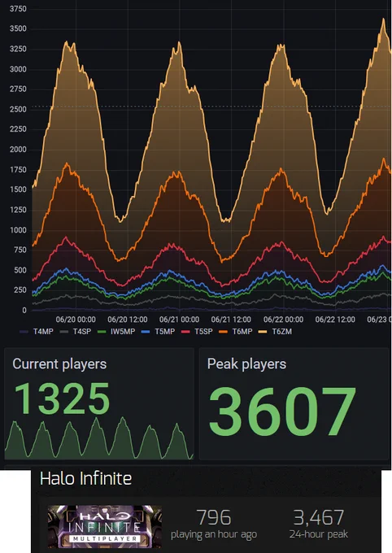The height and width of the screenshot is (553, 392).
Task: Click the 06/20 00:00 time axis label
Action: click(x=76, y=320)
